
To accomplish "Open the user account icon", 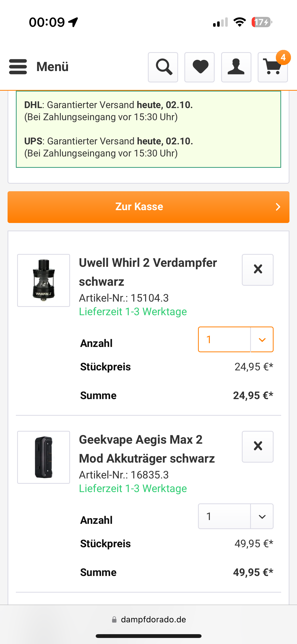I will point(236,67).
